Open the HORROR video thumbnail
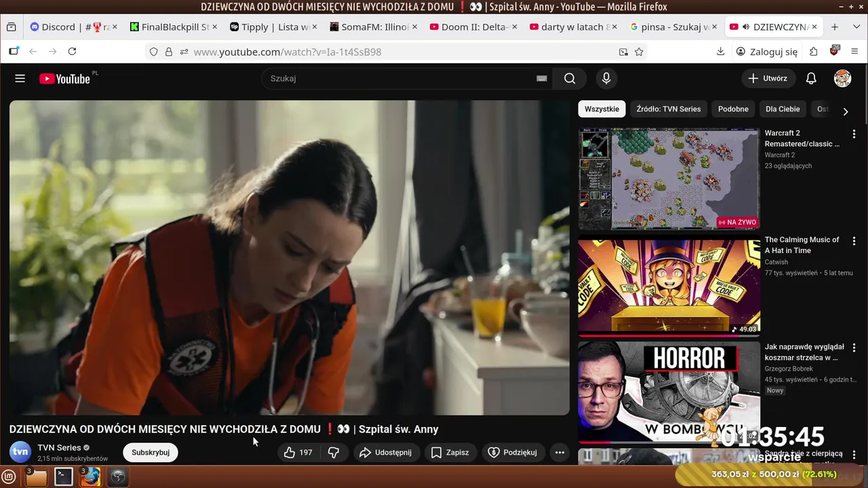This screenshot has width=868, height=488. coord(669,392)
